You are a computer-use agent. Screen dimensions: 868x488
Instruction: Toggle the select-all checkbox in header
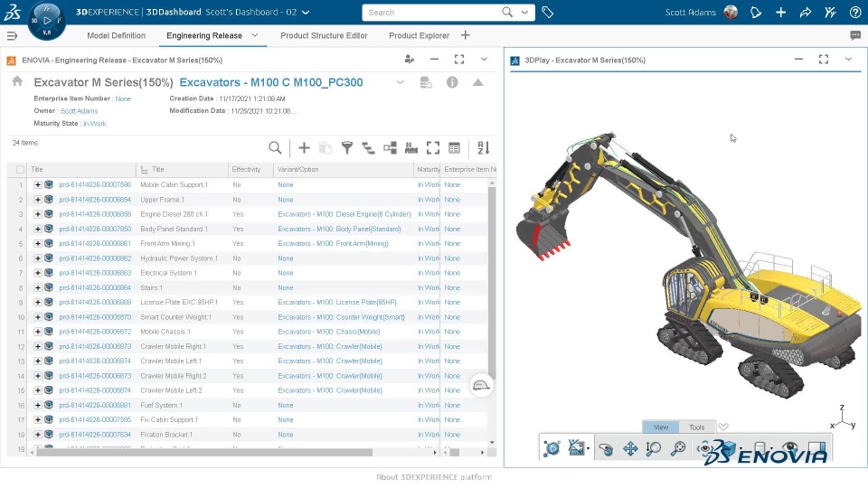click(21, 169)
